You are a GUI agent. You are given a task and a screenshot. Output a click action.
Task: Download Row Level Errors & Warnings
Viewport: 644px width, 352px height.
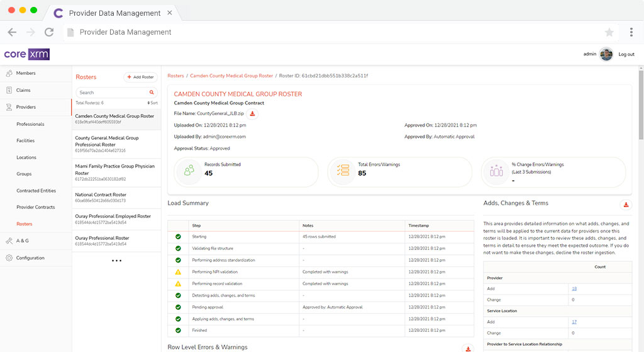468,349
